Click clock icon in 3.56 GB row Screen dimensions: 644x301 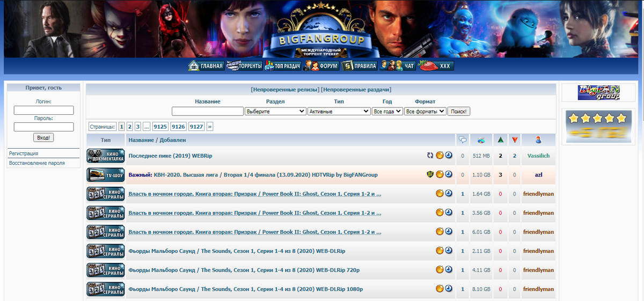click(449, 212)
